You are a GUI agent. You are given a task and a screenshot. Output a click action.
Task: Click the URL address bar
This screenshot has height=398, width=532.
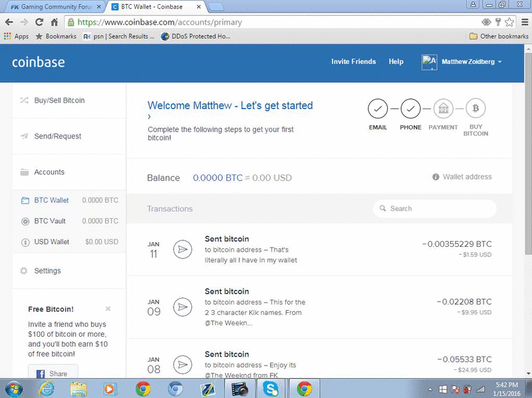(x=271, y=23)
